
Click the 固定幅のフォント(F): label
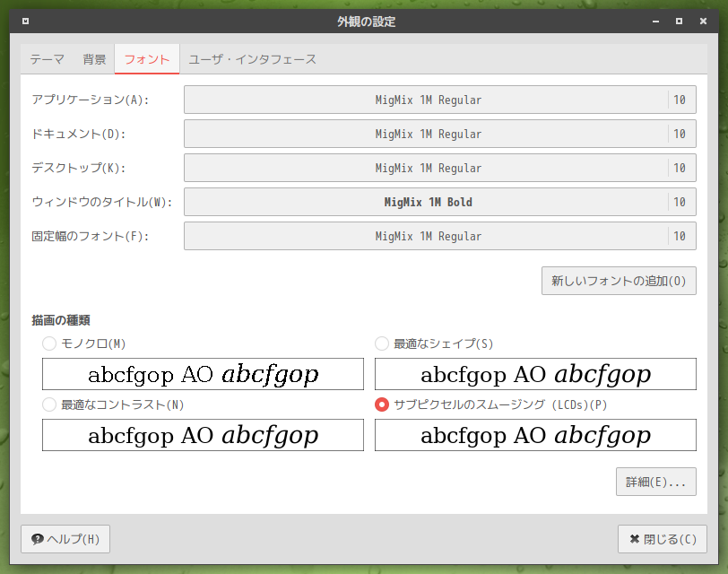[90, 237]
